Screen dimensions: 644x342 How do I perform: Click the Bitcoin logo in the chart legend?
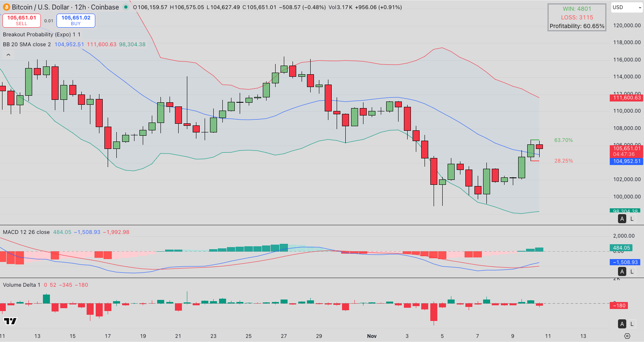click(x=6, y=7)
